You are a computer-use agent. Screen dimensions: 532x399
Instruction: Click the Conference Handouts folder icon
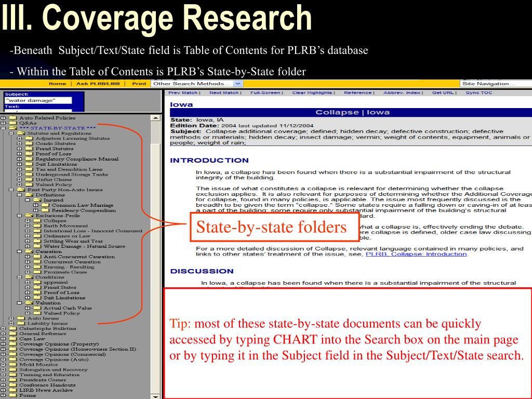click(13, 385)
